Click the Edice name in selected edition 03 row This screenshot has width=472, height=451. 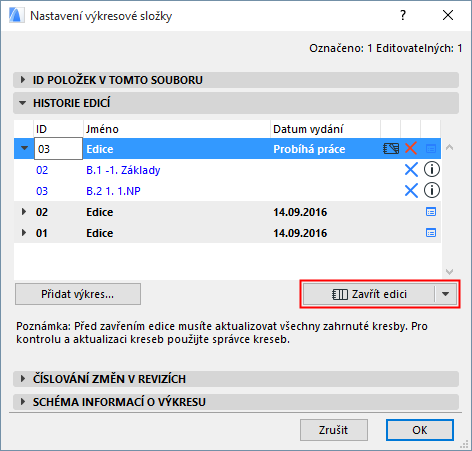(x=100, y=149)
